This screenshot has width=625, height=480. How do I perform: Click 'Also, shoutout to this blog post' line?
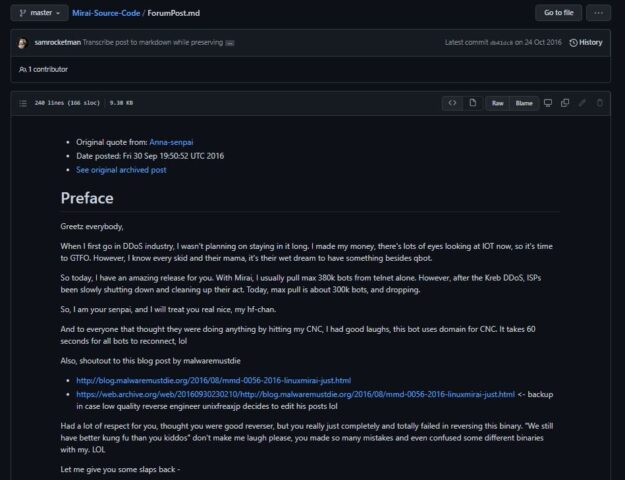pyautogui.click(x=150, y=361)
